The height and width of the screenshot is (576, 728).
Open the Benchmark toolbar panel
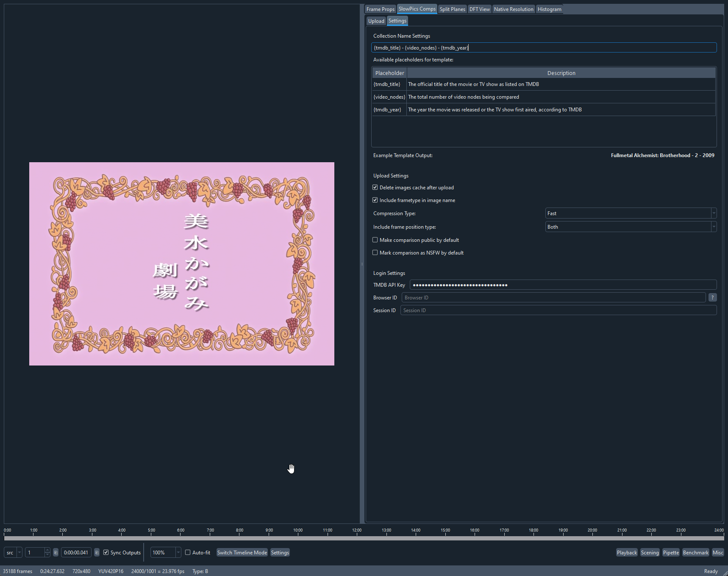[695, 552]
